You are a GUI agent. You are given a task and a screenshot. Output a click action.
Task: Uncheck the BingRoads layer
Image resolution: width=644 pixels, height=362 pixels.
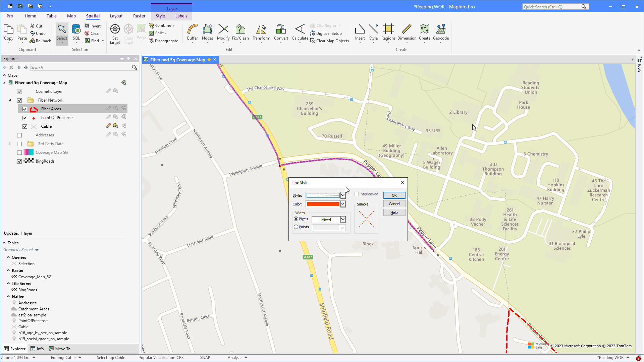[19, 161]
